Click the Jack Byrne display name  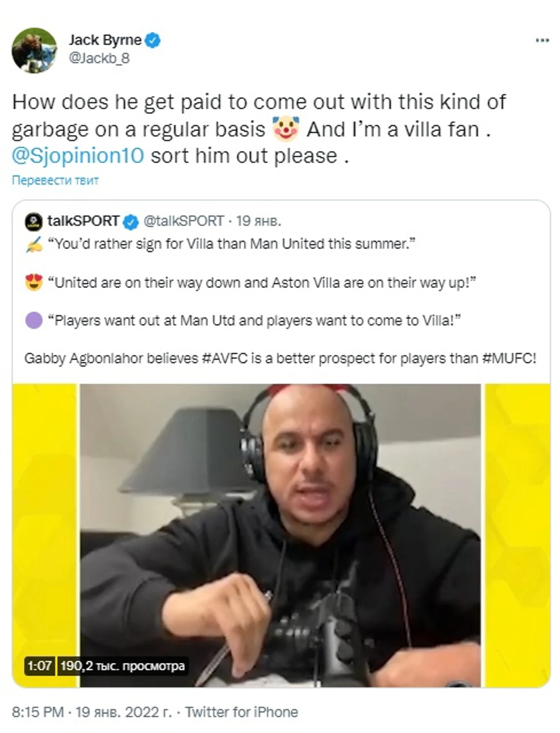point(105,40)
